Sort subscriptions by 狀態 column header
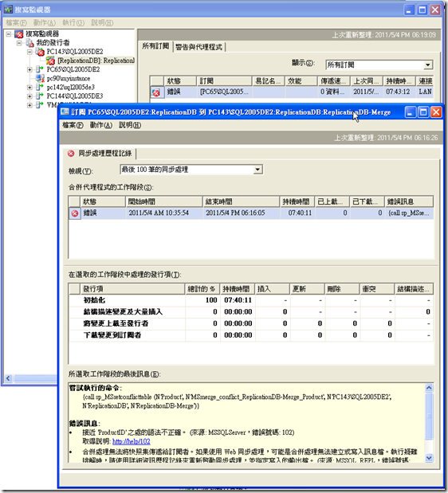This screenshot has height=493, width=448. [x=180, y=81]
